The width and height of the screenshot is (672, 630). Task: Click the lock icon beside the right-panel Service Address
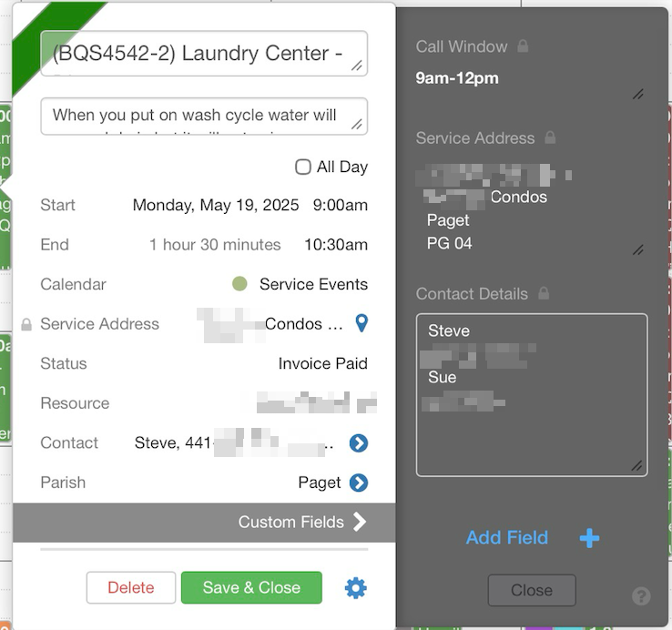(x=550, y=138)
